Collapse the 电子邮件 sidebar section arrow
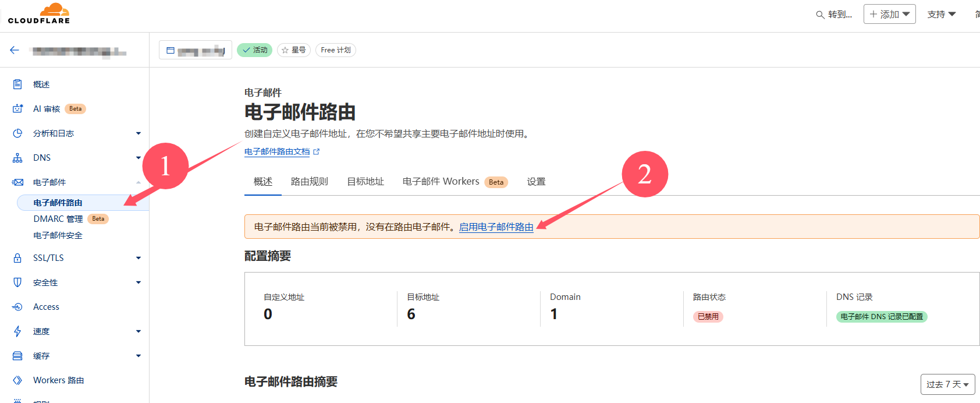Image resolution: width=980 pixels, height=403 pixels. (139, 182)
